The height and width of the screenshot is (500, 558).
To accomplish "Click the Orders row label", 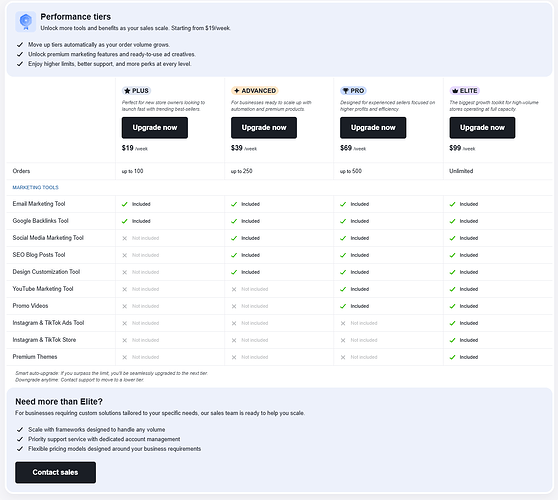I will coord(21,171).
